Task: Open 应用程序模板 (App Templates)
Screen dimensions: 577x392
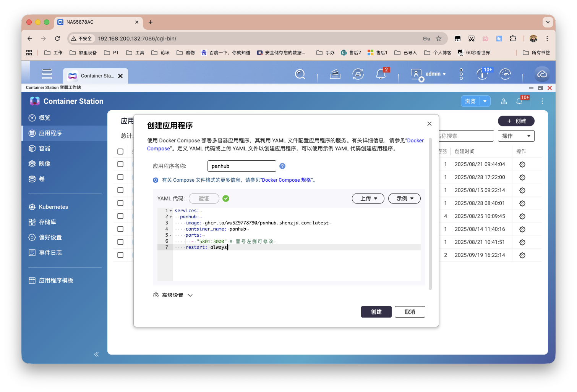Action: [56, 280]
